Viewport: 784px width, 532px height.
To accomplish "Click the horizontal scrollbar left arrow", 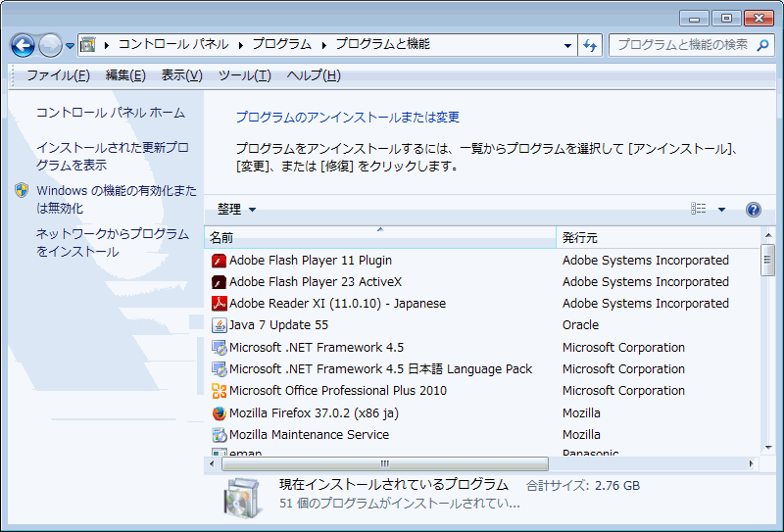I will point(212,463).
